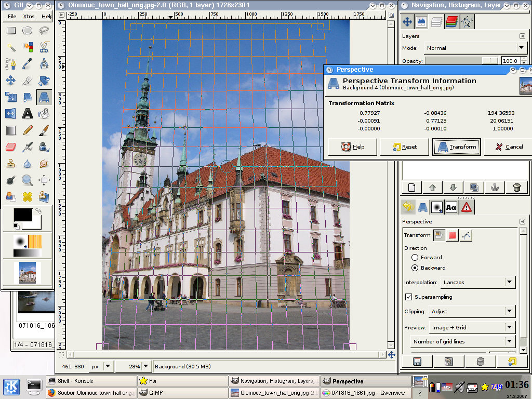Click the Pencil tool icon

click(27, 130)
